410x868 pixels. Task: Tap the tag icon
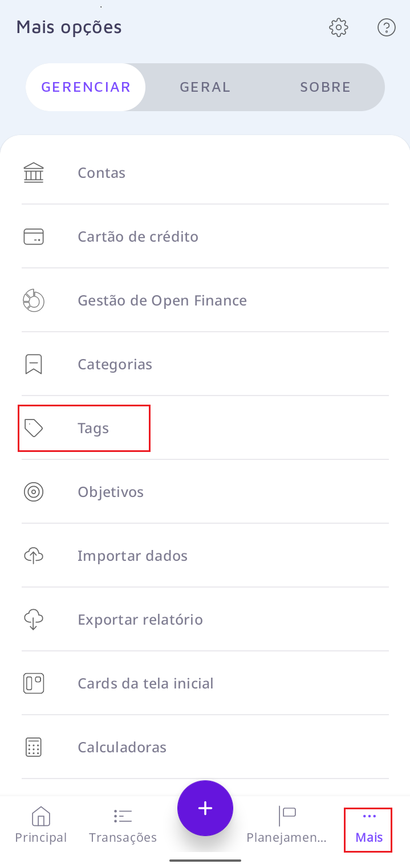34,428
